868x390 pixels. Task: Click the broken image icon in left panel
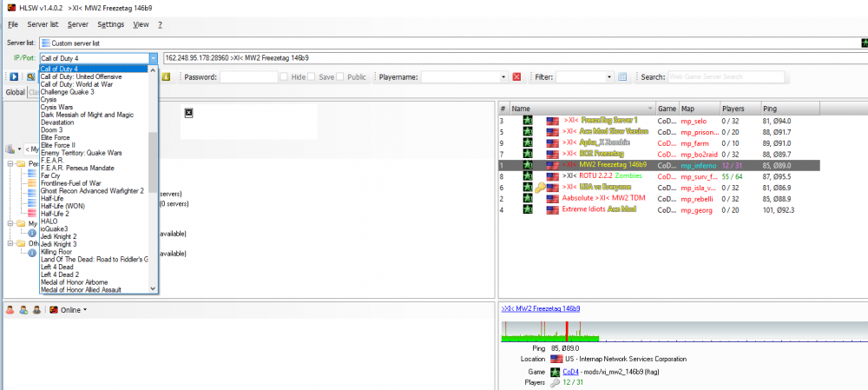click(188, 113)
